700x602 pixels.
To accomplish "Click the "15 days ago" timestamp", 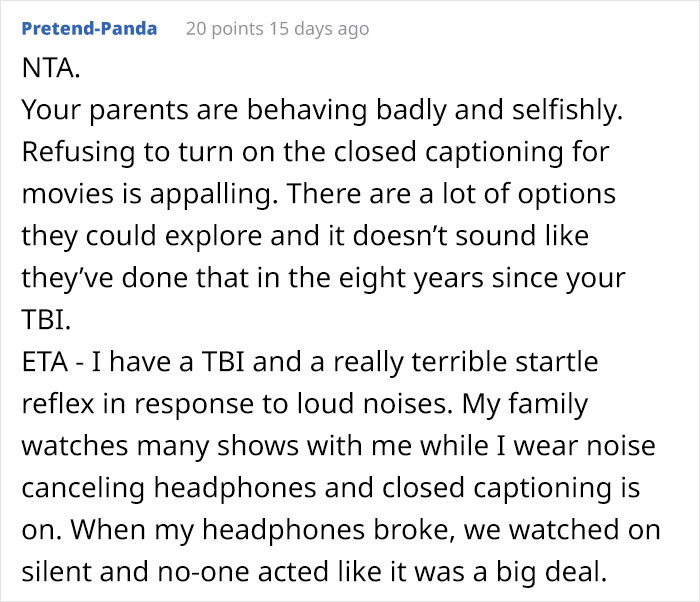I will pyautogui.click(x=319, y=29).
